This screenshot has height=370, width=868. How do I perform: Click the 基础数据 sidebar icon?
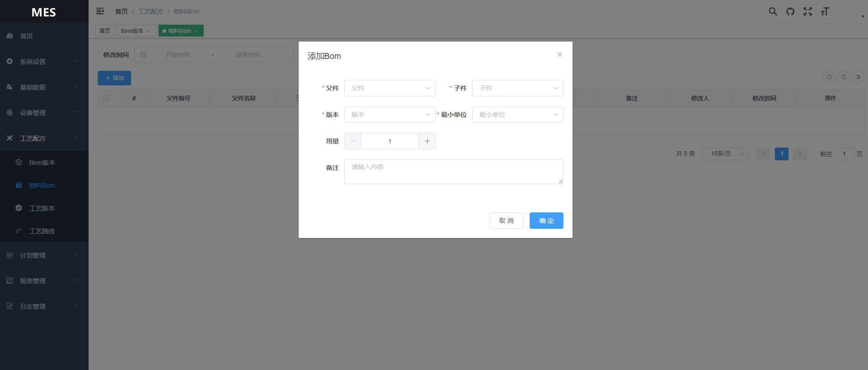[10, 87]
